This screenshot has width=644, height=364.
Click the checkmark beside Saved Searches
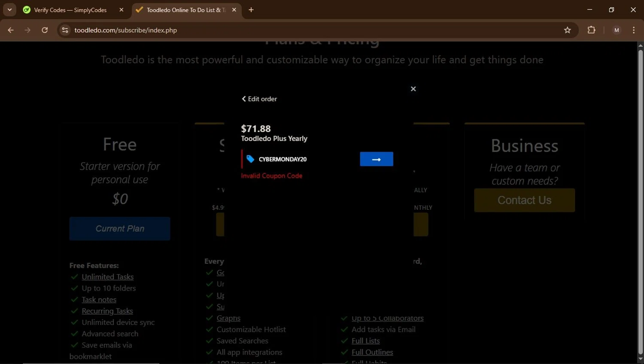210,341
